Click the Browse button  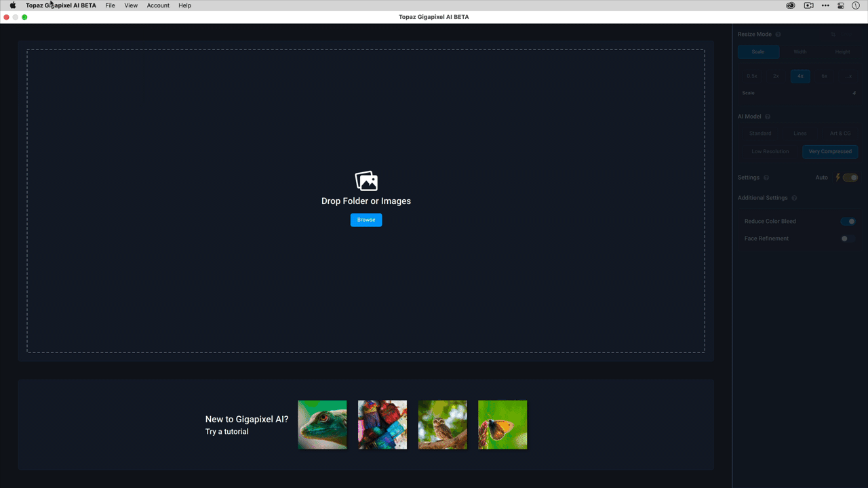click(366, 220)
